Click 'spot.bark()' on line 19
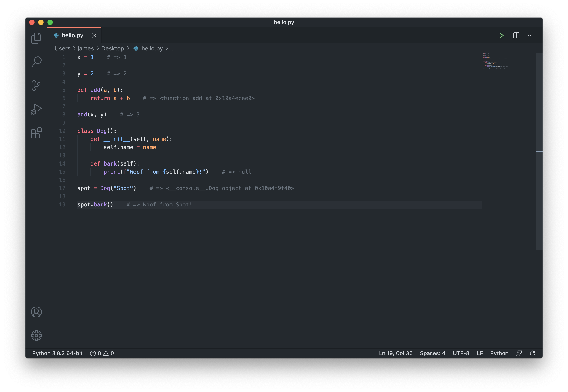This screenshot has width=568, height=392. click(x=95, y=205)
